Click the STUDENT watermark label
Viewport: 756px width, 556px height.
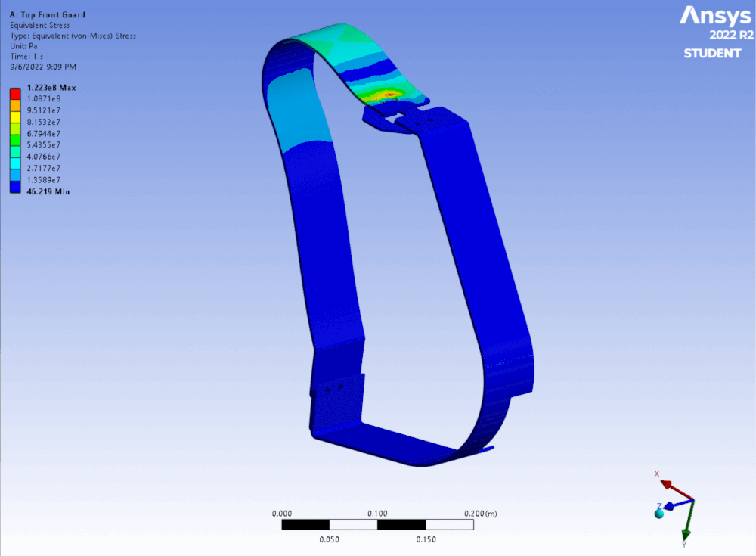[711, 54]
